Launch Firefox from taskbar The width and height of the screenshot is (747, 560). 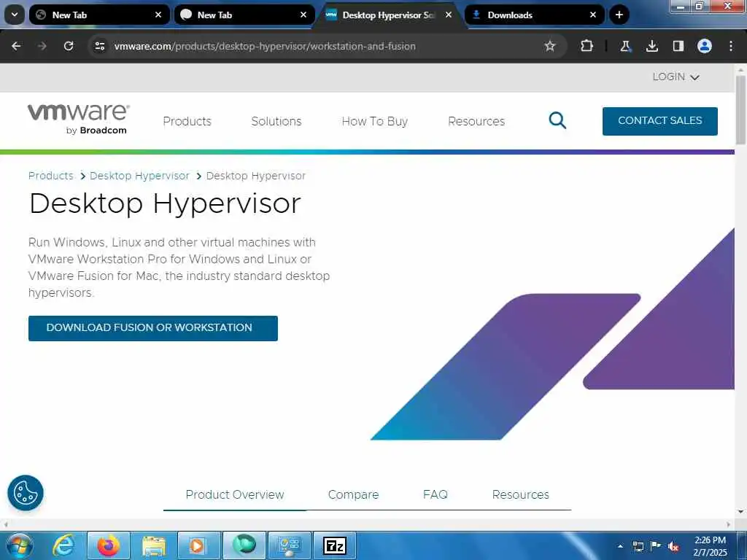pos(108,545)
